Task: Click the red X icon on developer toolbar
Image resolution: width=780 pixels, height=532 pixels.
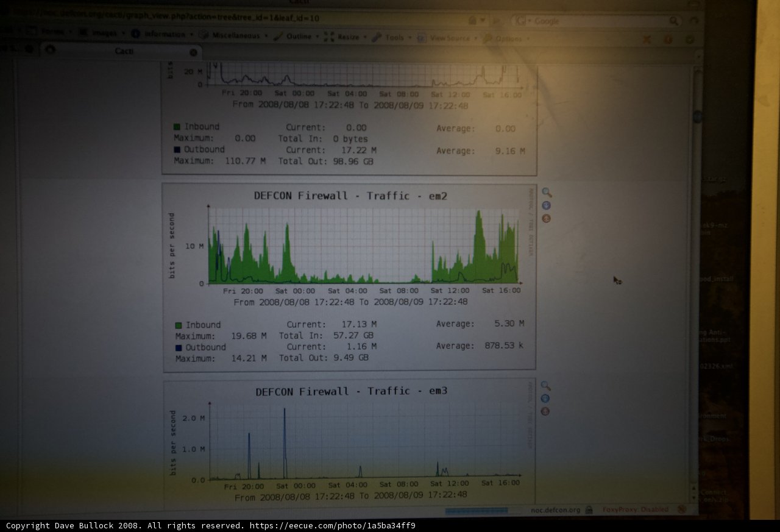Action: point(647,39)
